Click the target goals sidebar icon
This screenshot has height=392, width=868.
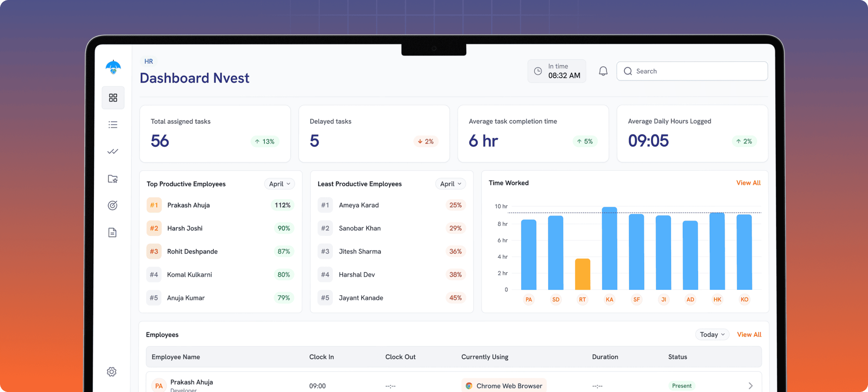coord(112,205)
